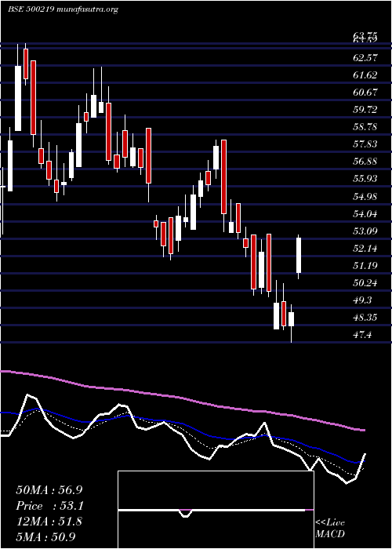Click the Live MACD label
The height and width of the screenshot is (549, 392).
click(x=330, y=528)
